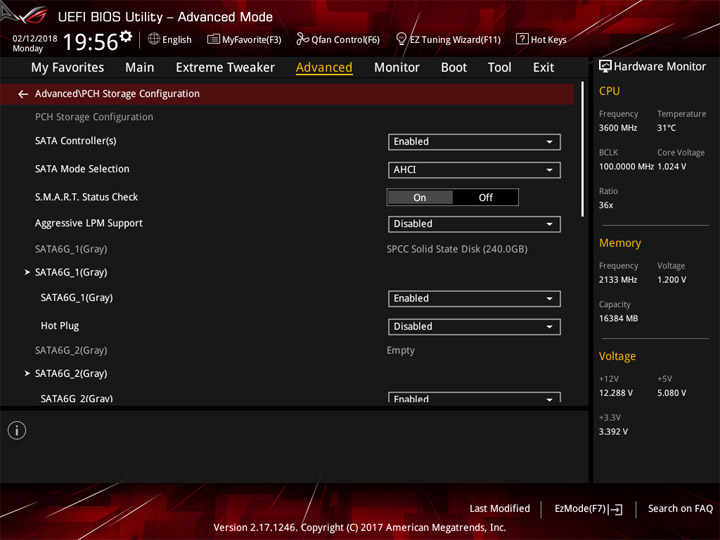Viewport: 720px width, 540px height.
Task: Open the SATA6G_1(Gray) Enabled dropdown
Action: [x=474, y=299]
